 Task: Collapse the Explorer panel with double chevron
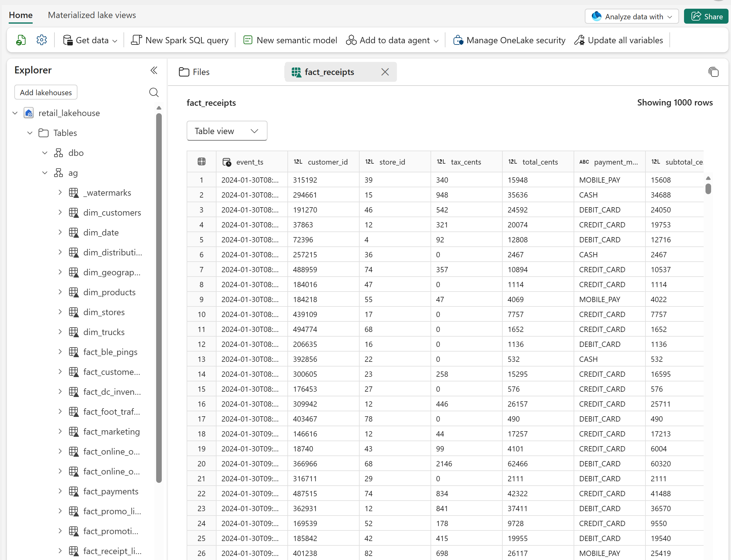click(154, 70)
